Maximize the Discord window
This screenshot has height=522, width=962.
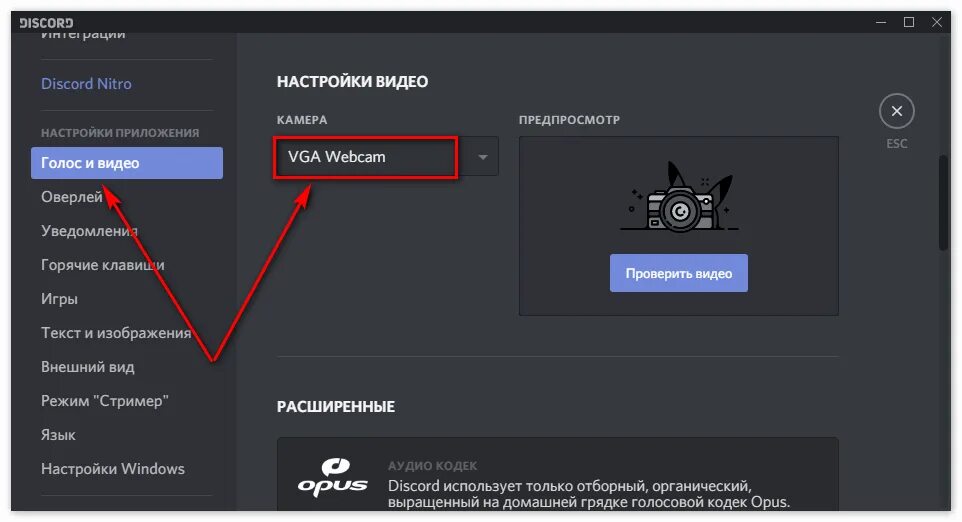click(x=909, y=22)
